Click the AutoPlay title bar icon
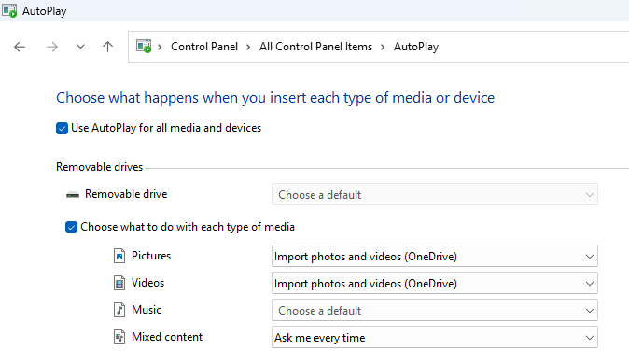This screenshot has height=364, width=629. click(x=9, y=11)
